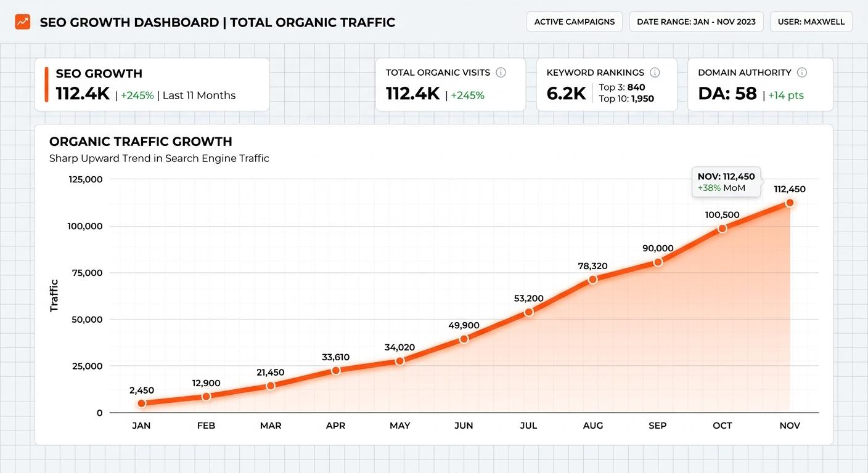Click the User: Maxwell account button
Image resolution: width=868 pixels, height=473 pixels.
811,21
